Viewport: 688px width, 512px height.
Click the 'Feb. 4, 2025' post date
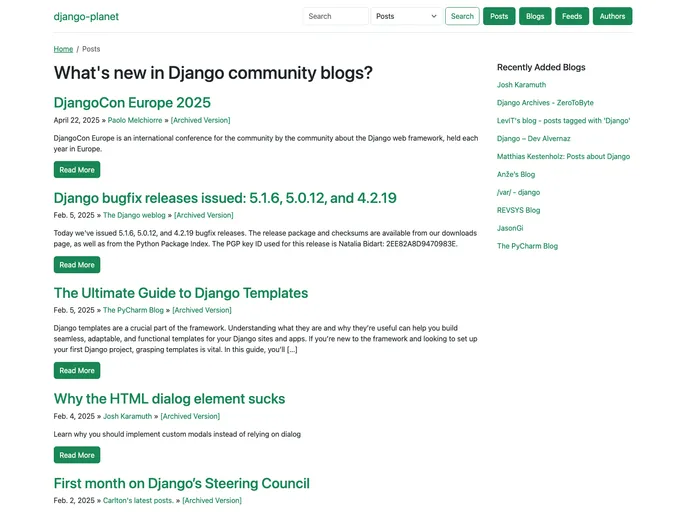tap(74, 416)
